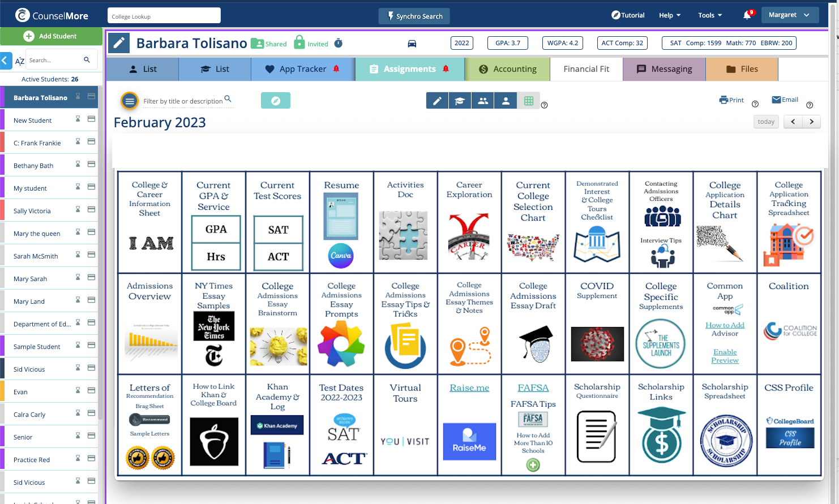Open the Tools dropdown menu

click(710, 15)
